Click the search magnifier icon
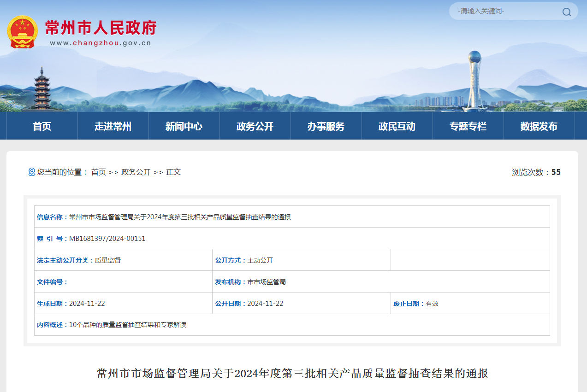587x392 pixels. (566, 12)
